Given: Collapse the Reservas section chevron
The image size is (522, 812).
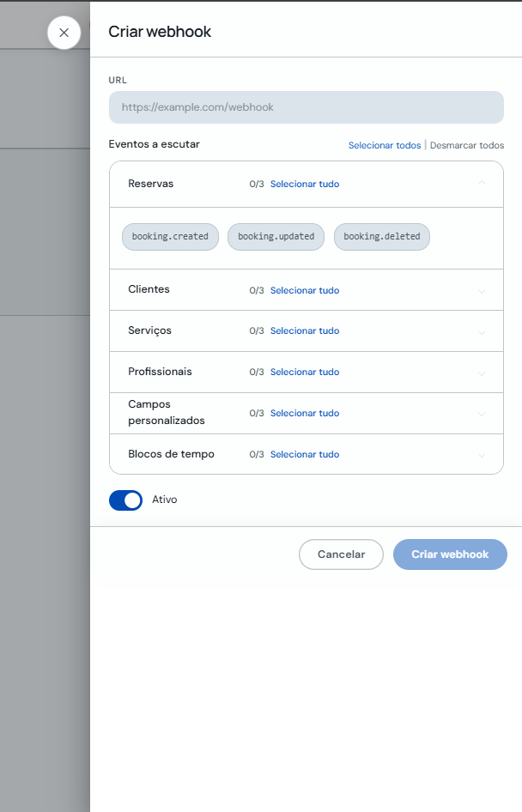Looking at the screenshot, I should tap(482, 183).
